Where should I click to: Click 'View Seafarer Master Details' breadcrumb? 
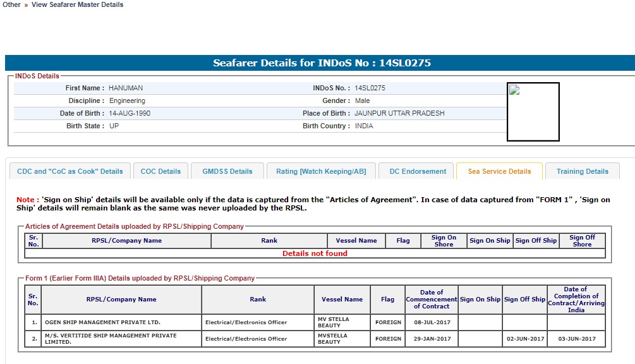tap(77, 4)
